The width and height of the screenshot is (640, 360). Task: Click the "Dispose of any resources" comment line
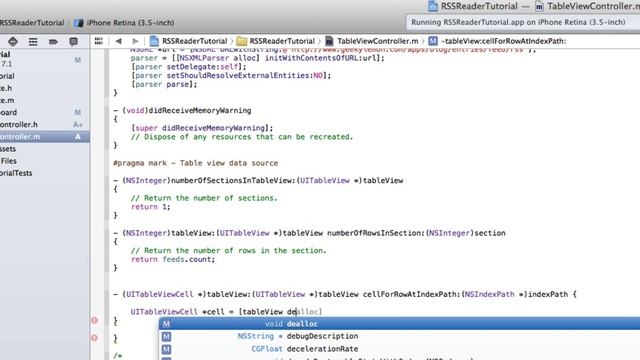coord(242,137)
